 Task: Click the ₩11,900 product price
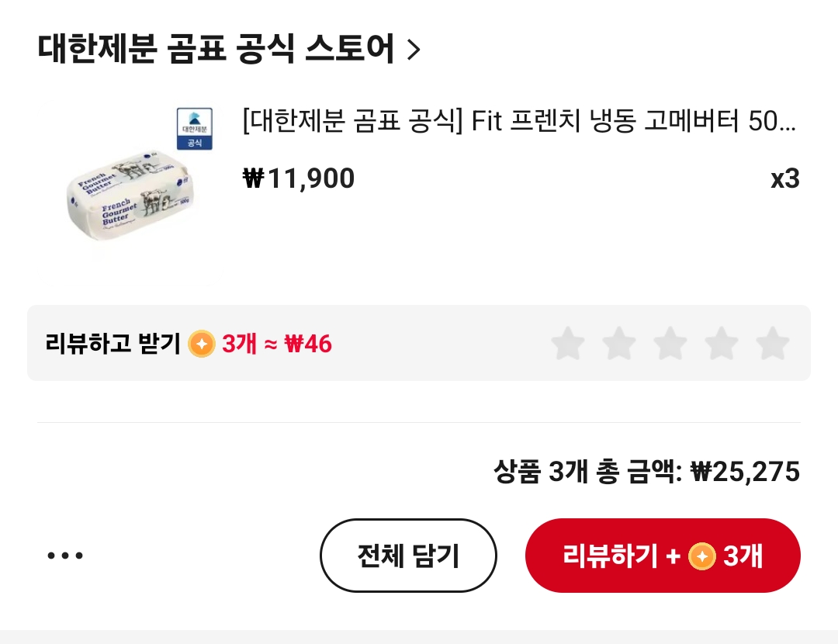[x=299, y=179]
